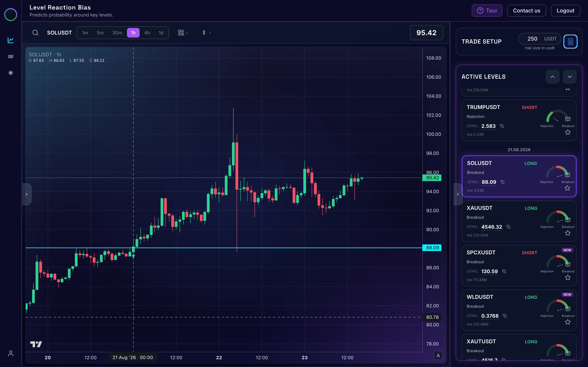
Task: Click the symbol search magnifier icon
Action: pos(35,33)
